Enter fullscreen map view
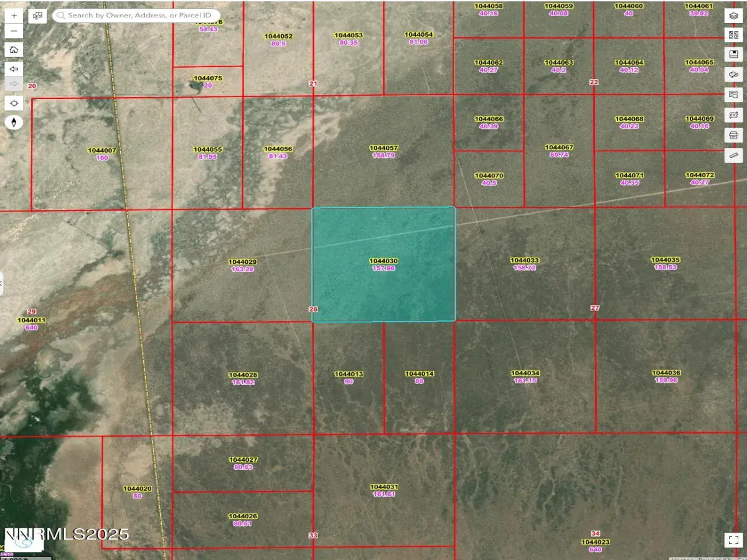The height and width of the screenshot is (560, 747). point(733,539)
